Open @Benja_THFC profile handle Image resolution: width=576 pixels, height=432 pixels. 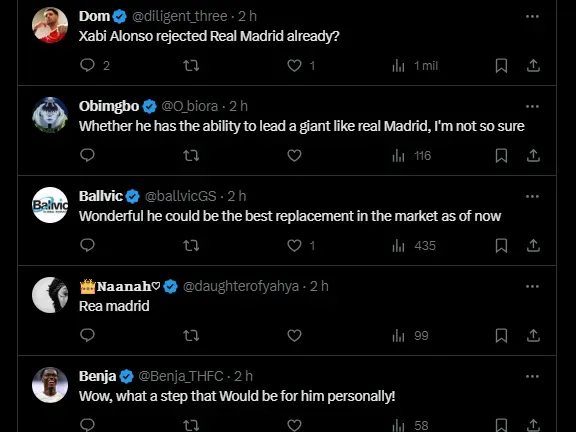coord(181,376)
